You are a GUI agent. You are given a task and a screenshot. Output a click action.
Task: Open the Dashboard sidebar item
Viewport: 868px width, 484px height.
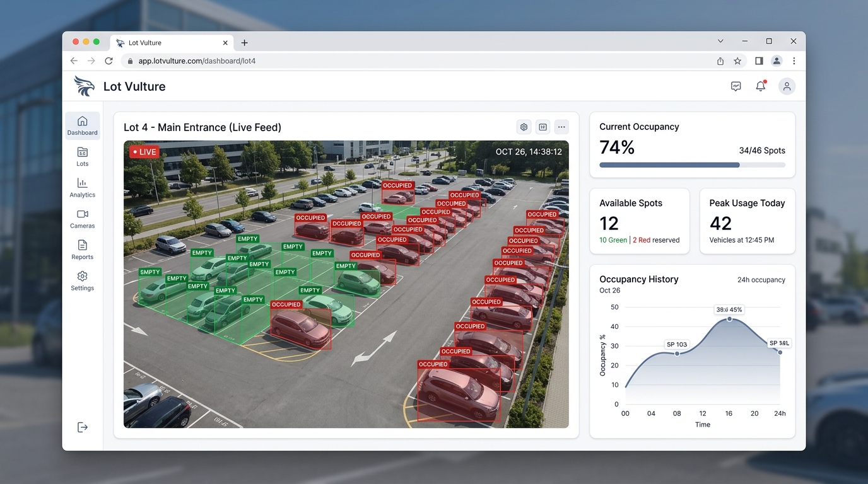(83, 125)
